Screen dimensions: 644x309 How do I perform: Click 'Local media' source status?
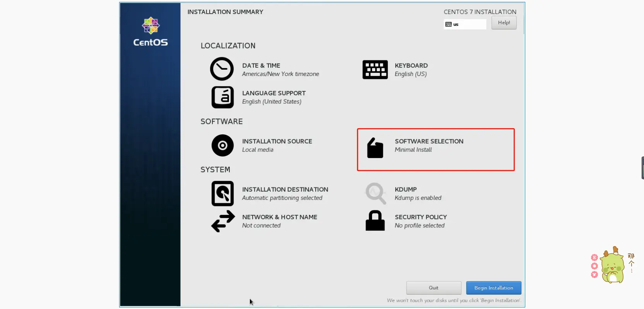pos(258,150)
